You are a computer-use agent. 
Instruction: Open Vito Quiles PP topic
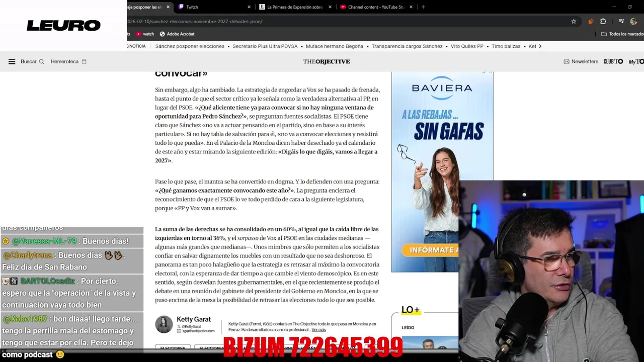467,46
